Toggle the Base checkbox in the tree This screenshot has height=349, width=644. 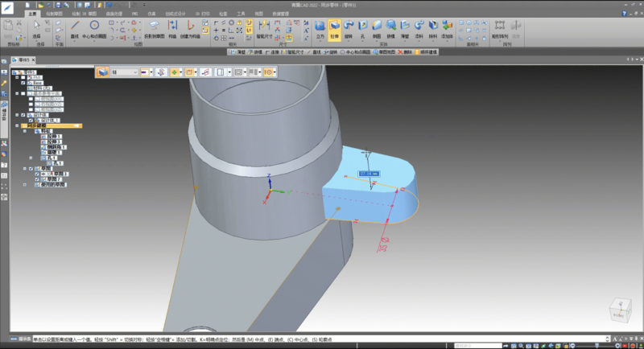[23, 83]
